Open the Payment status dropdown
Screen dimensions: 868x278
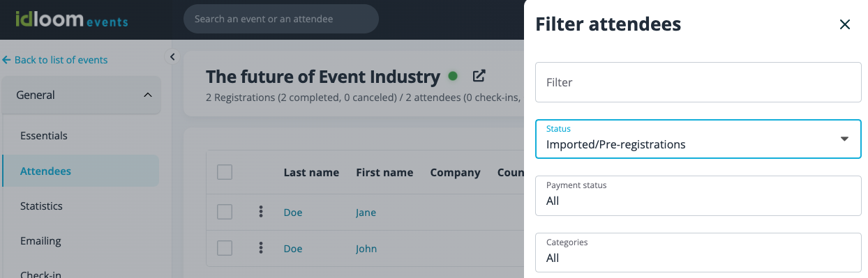click(698, 196)
